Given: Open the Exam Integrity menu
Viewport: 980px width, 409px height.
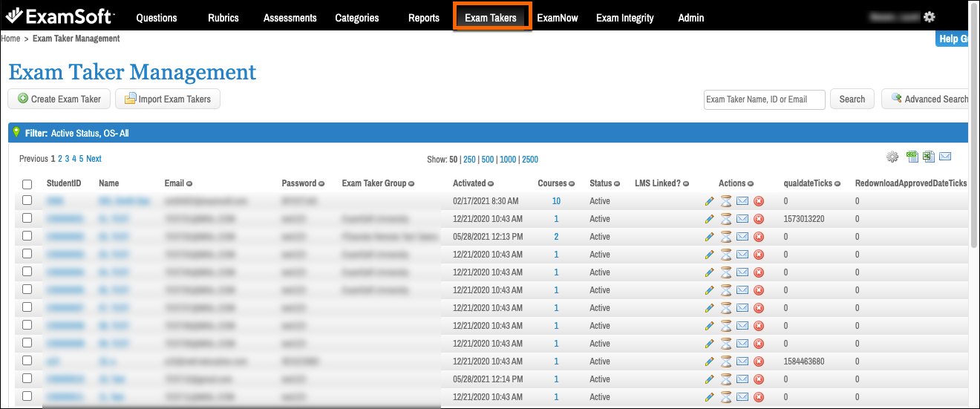Looking at the screenshot, I should coord(625,18).
